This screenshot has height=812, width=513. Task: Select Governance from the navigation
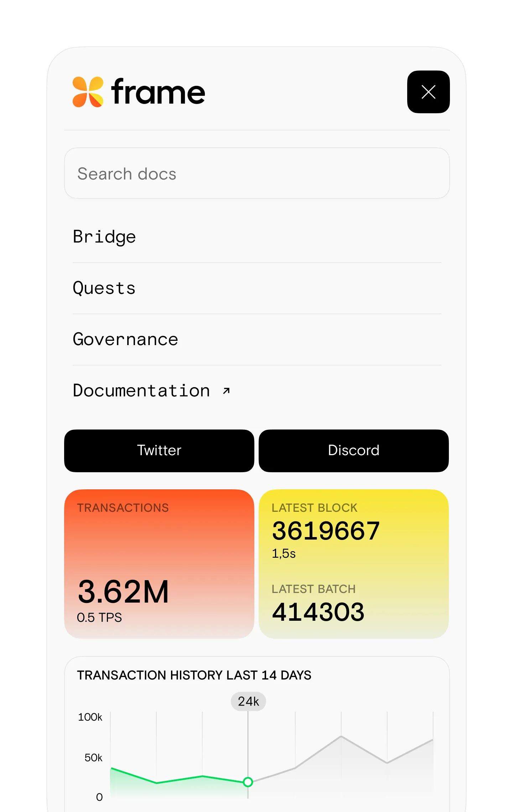click(125, 339)
